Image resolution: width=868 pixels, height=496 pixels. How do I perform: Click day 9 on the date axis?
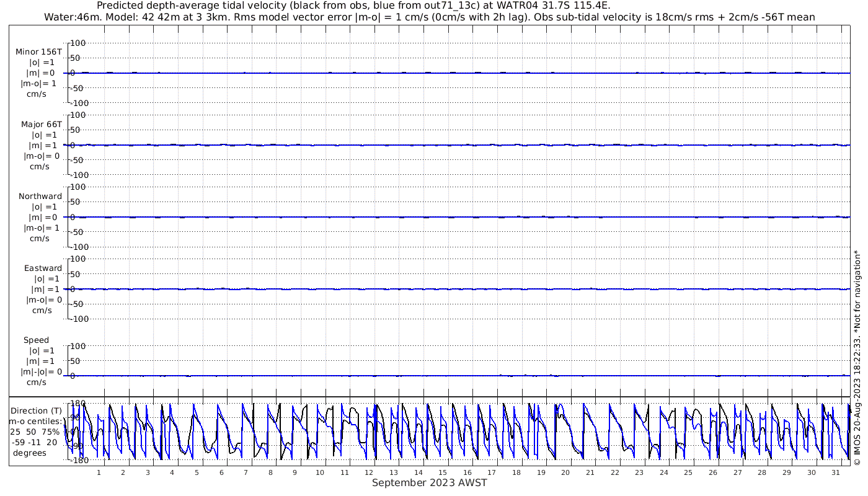coord(294,472)
